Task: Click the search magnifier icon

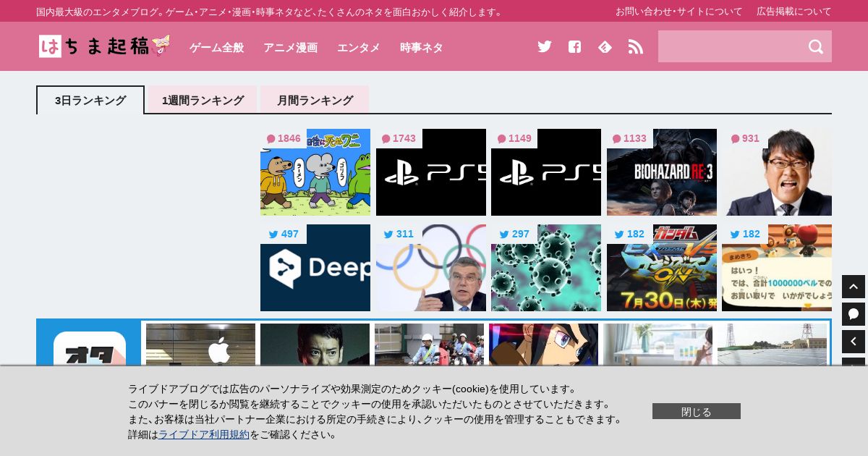Action: point(816,46)
